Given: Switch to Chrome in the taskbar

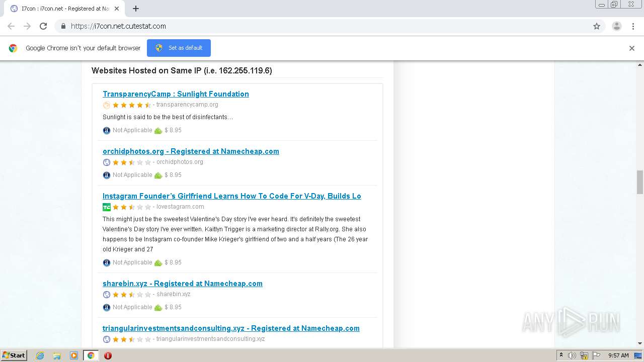Looking at the screenshot, I should click(91, 355).
